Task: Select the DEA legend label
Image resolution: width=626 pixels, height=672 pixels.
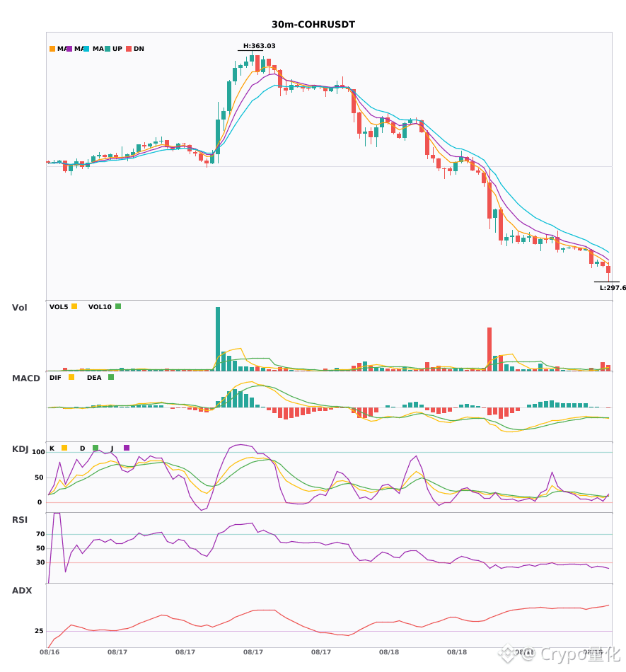Action: pos(94,378)
